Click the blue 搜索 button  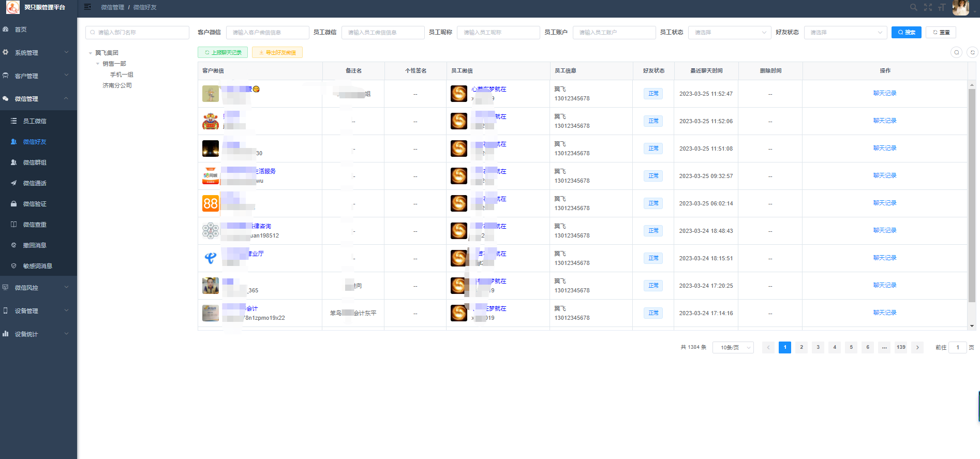tap(906, 33)
